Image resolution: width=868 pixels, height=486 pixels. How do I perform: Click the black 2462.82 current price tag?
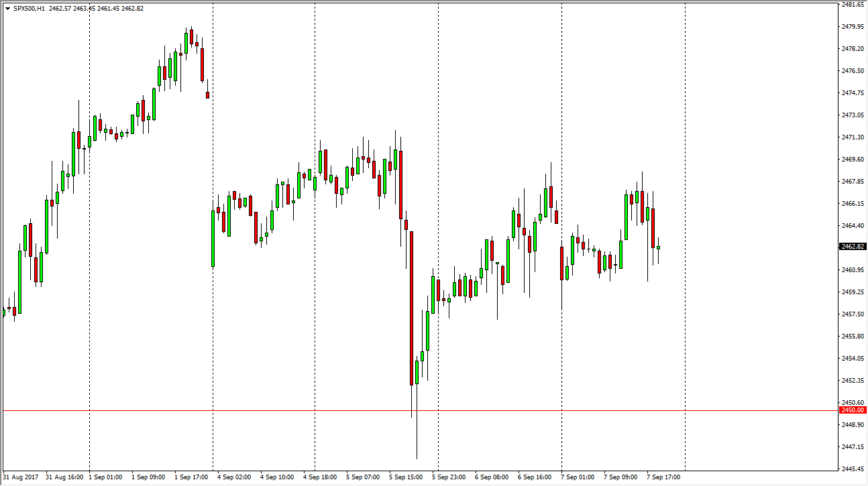(x=852, y=246)
